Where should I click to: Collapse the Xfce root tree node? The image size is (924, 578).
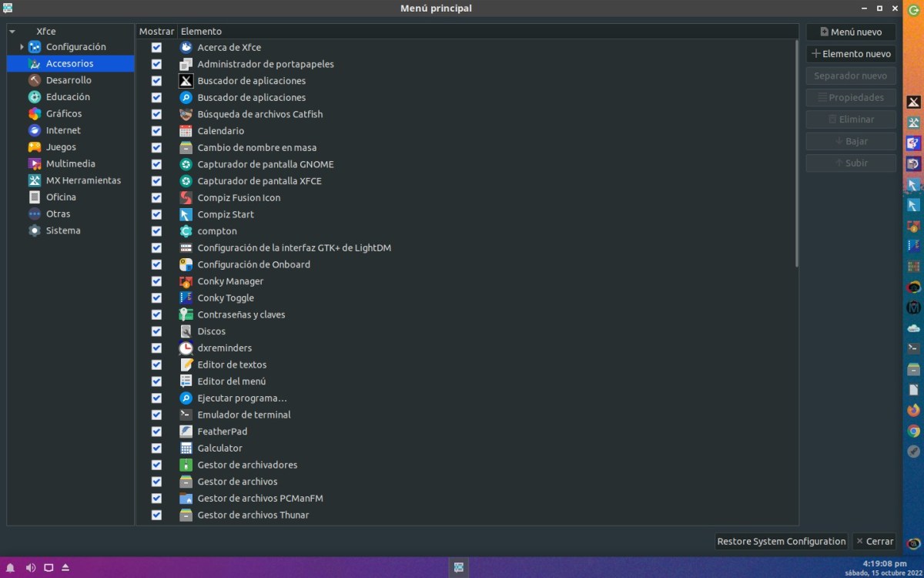(12, 32)
